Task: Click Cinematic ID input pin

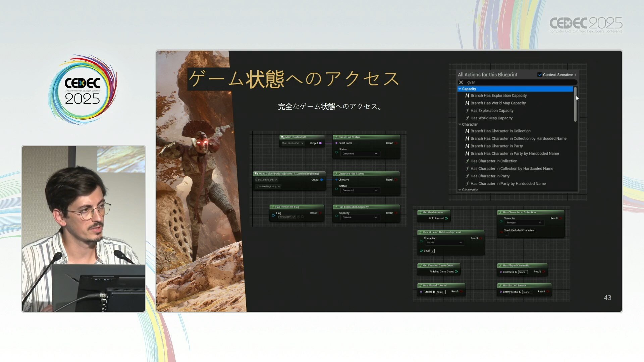Action: click(501, 272)
